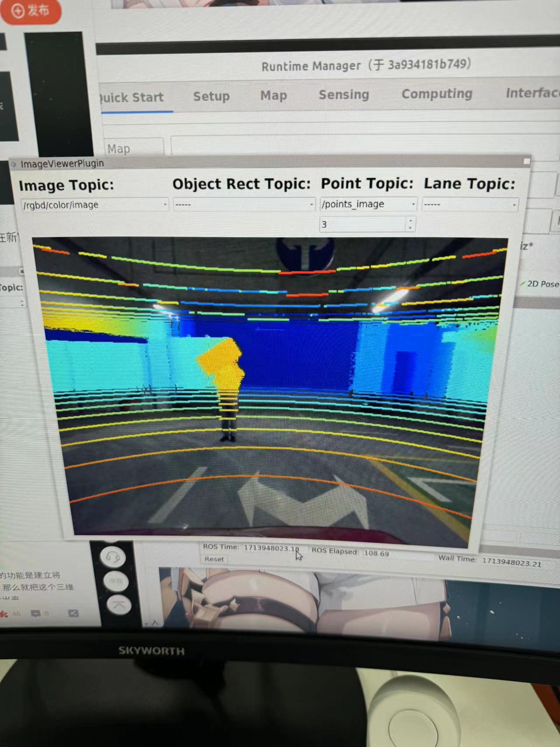Open the Computing tab
Screen dimensions: 560x747
(437, 94)
